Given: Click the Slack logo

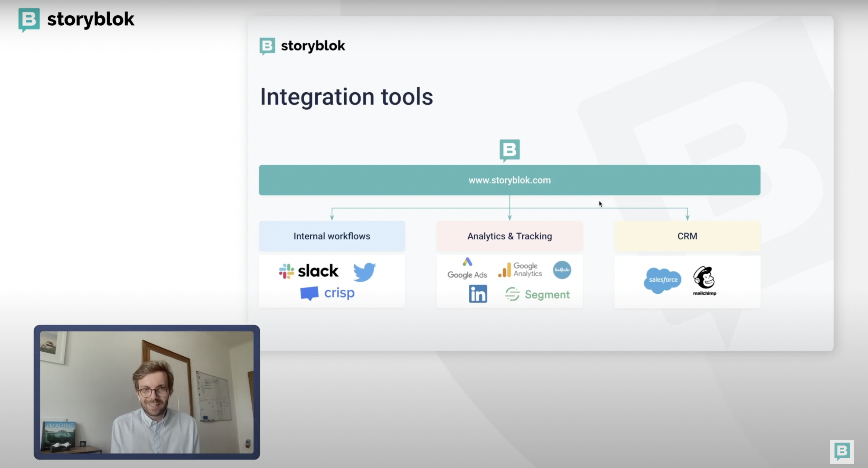Looking at the screenshot, I should 309,271.
